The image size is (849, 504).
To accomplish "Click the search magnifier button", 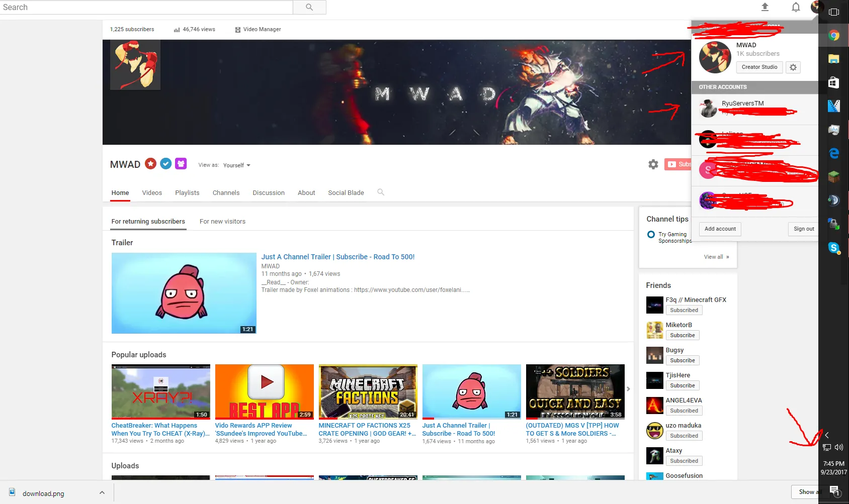I will [x=309, y=7].
